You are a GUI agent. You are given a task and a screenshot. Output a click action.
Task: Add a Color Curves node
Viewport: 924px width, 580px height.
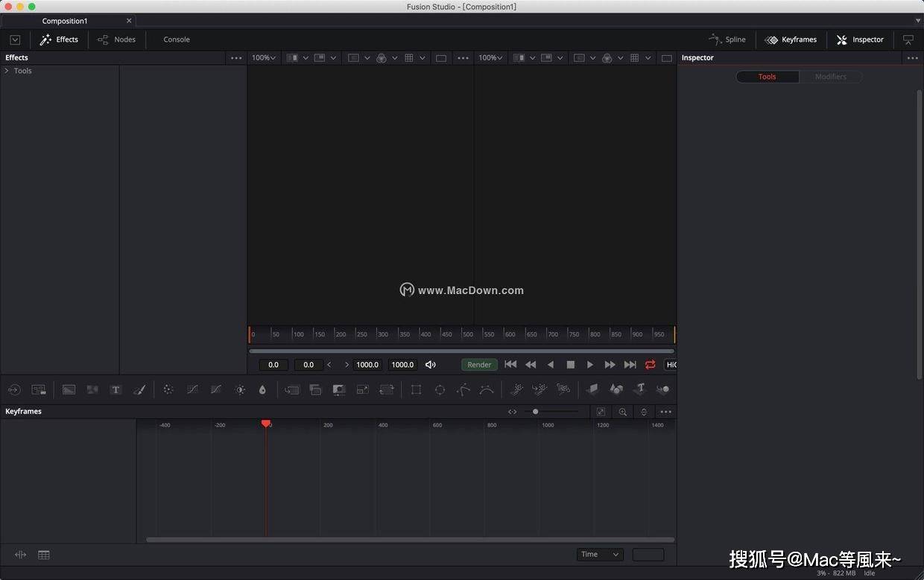coord(192,389)
